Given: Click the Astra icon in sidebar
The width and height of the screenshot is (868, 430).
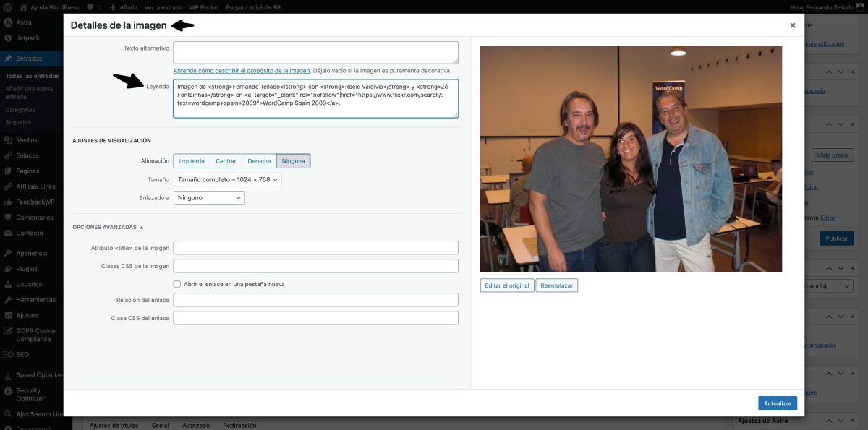Looking at the screenshot, I should 8,22.
